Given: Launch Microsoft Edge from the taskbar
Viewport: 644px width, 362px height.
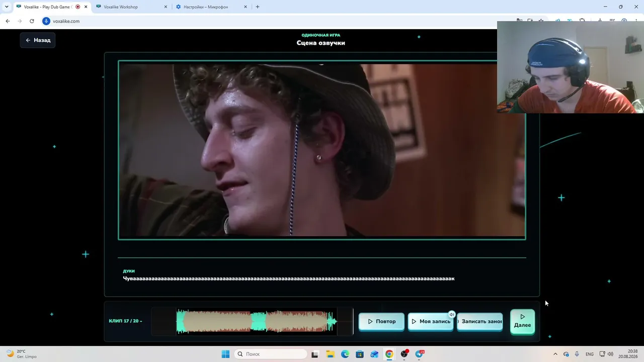Looking at the screenshot, I should click(x=345, y=354).
